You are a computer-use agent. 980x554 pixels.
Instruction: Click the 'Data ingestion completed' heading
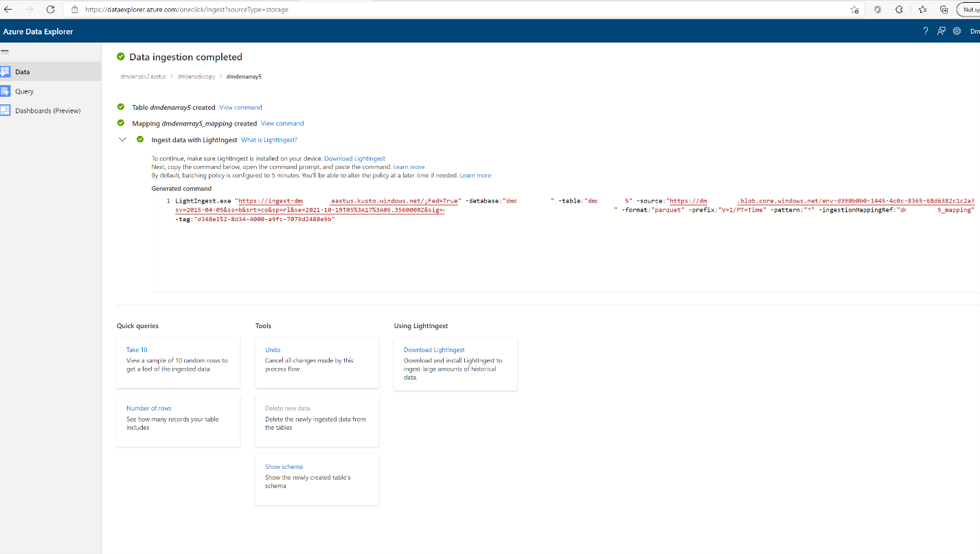[185, 57]
